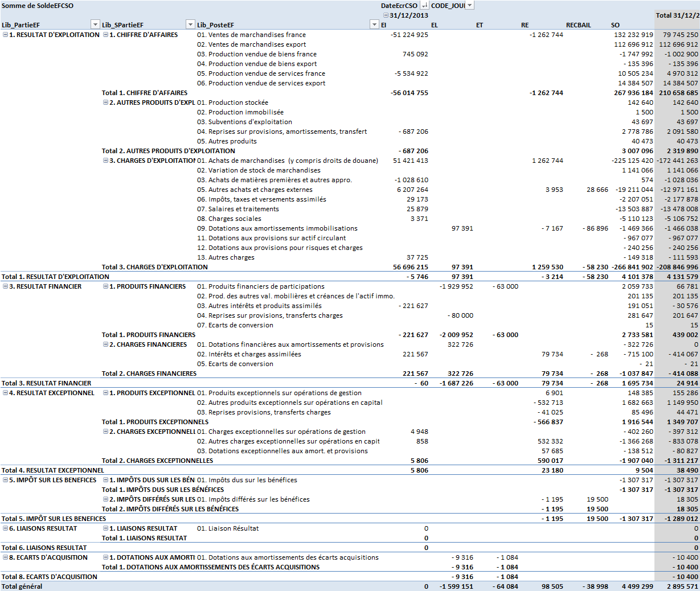Select the 'Total 31/12/2' column header

point(678,15)
